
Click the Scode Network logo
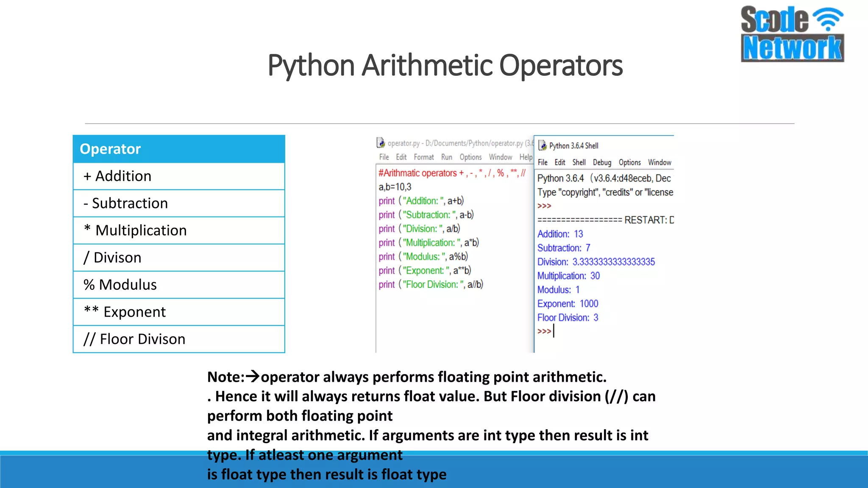coord(792,34)
